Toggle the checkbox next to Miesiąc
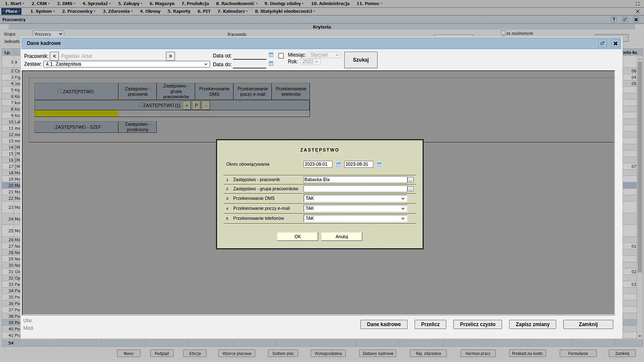The image size is (644, 362). [x=281, y=56]
